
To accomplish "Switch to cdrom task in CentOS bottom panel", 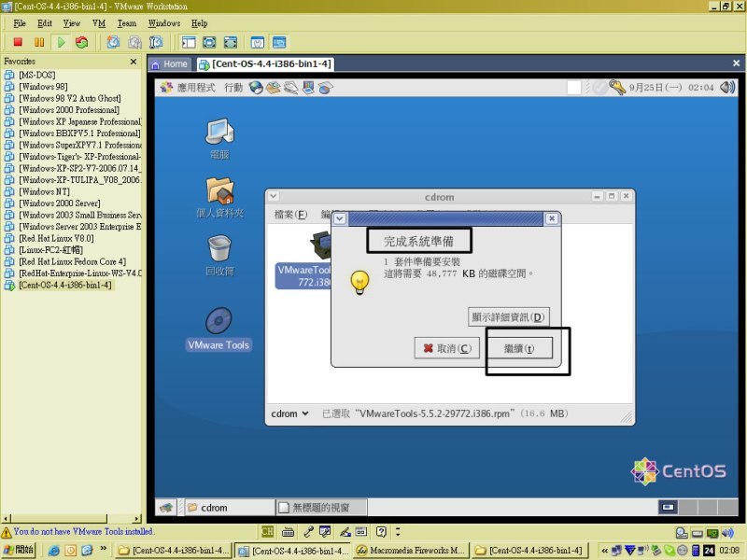I will click(x=229, y=508).
